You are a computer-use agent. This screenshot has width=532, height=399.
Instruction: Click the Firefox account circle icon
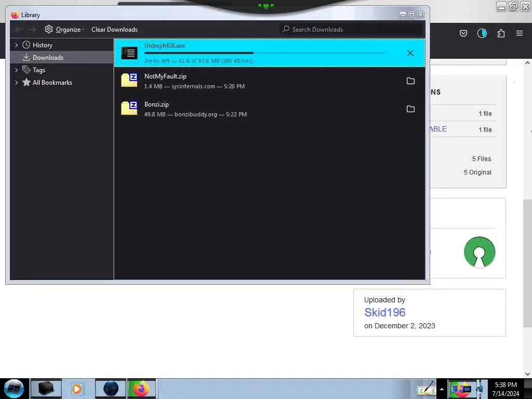coord(482,33)
